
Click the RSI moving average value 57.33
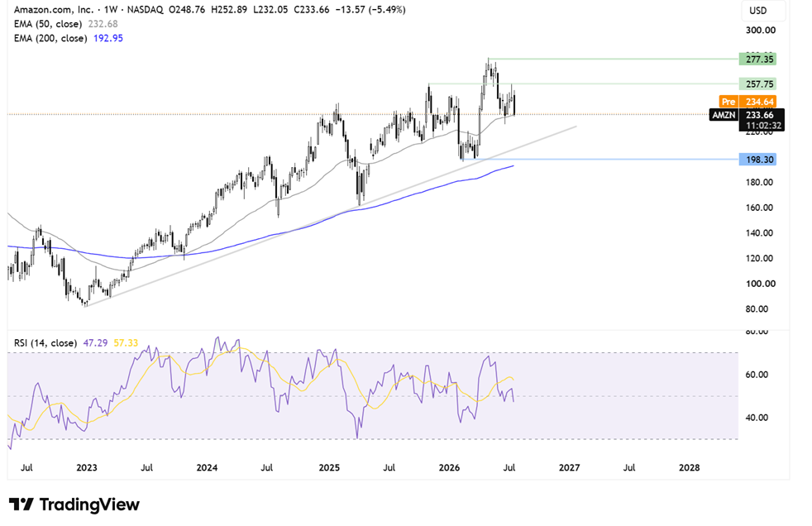coord(126,342)
